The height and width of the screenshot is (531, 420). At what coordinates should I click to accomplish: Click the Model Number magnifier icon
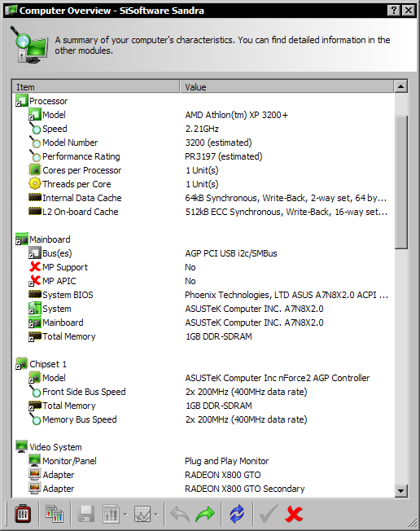34,143
